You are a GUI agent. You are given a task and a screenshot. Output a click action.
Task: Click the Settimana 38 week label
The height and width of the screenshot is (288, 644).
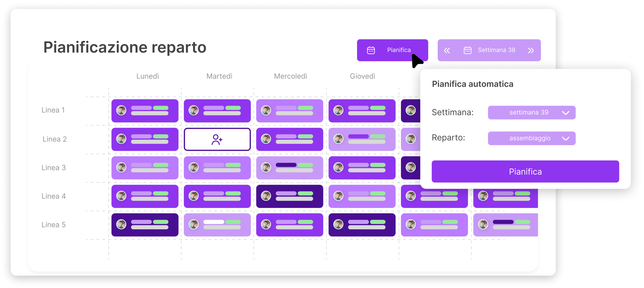click(496, 50)
